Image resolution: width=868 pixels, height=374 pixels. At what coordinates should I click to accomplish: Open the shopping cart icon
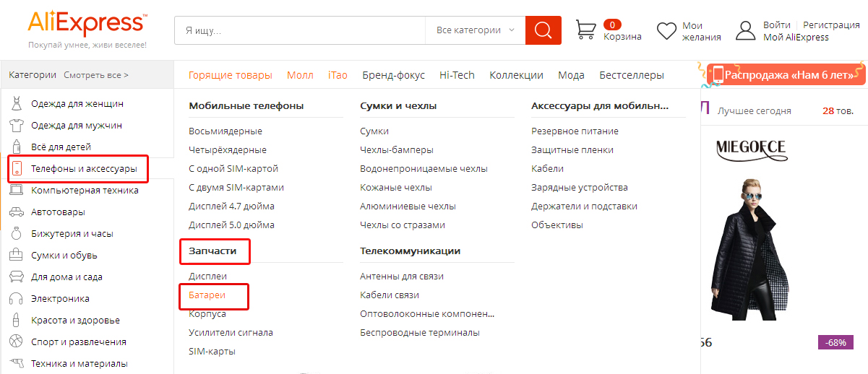tap(585, 30)
